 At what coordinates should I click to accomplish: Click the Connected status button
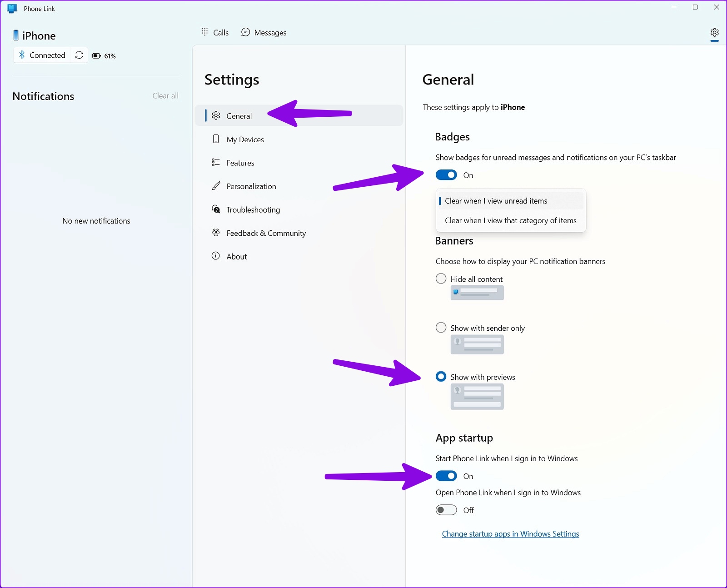[42, 55]
